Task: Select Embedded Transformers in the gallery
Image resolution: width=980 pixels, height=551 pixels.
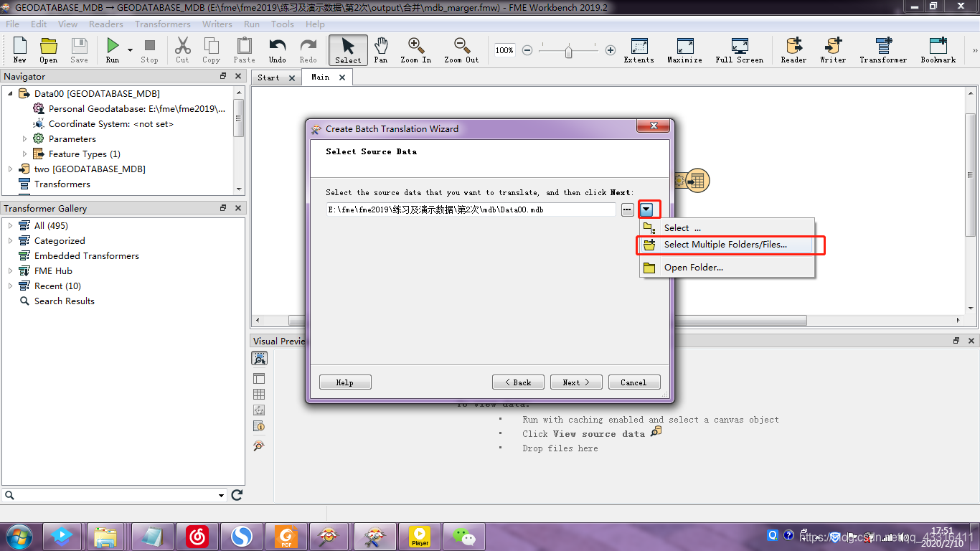Action: 86,255
